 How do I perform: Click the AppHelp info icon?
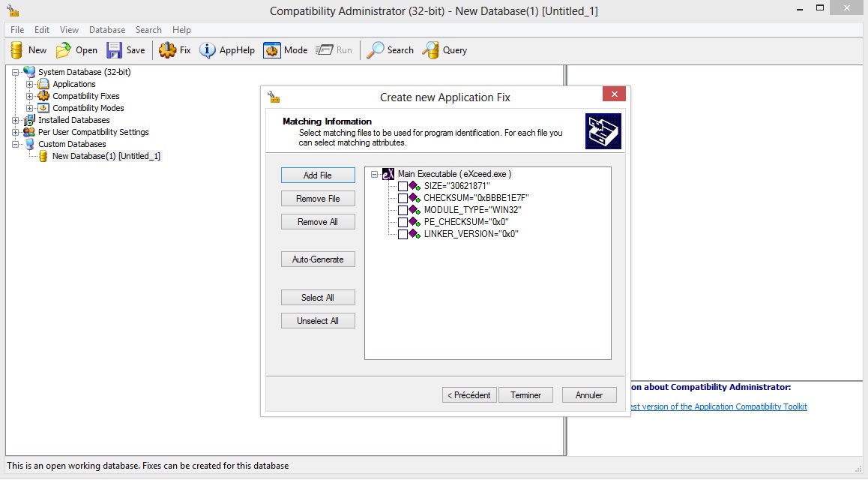coord(207,49)
